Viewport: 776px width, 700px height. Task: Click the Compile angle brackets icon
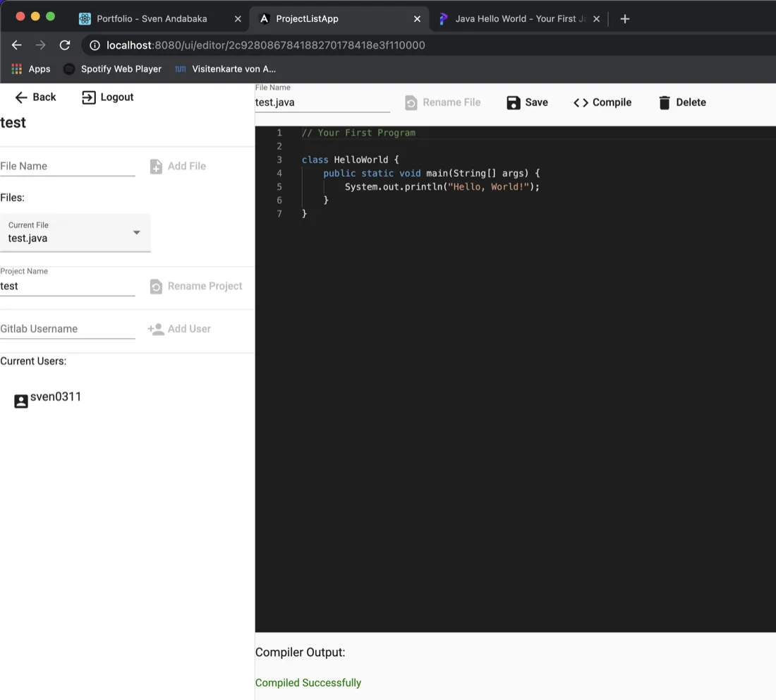[581, 102]
